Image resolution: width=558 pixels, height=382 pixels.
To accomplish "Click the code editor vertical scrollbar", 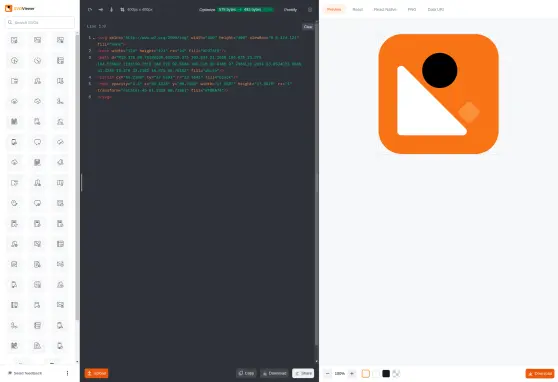I will coord(316,183).
